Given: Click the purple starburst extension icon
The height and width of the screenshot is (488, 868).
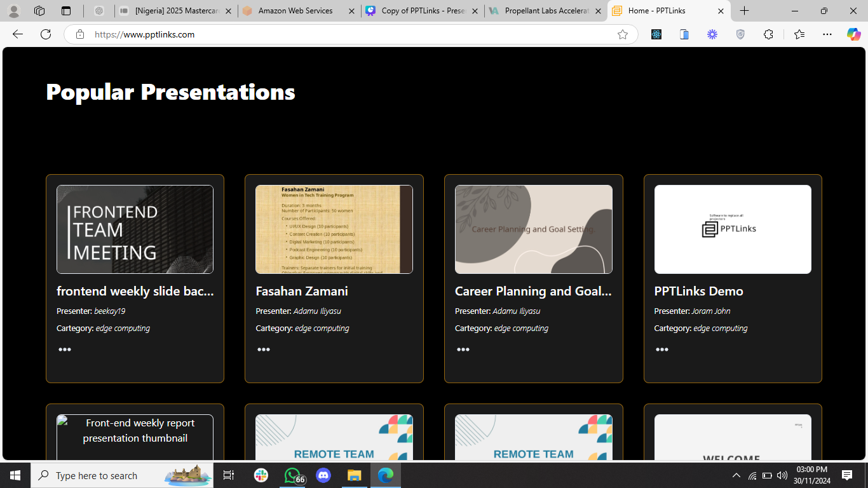Looking at the screenshot, I should click(712, 34).
